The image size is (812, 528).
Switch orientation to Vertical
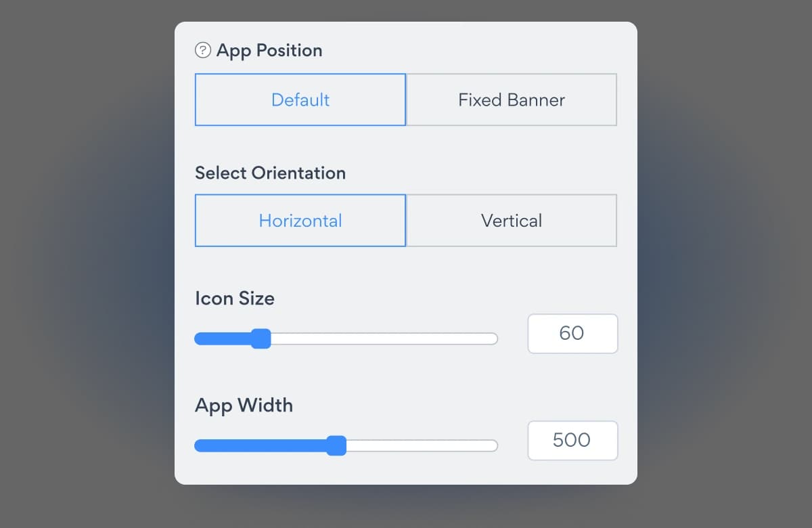click(512, 221)
